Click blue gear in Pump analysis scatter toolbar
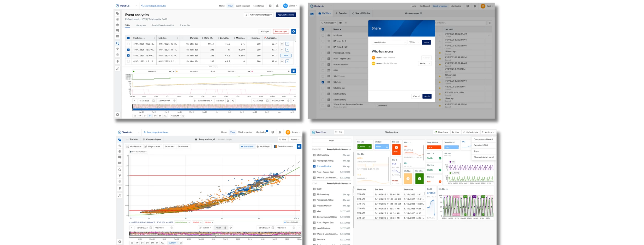 tap(299, 146)
